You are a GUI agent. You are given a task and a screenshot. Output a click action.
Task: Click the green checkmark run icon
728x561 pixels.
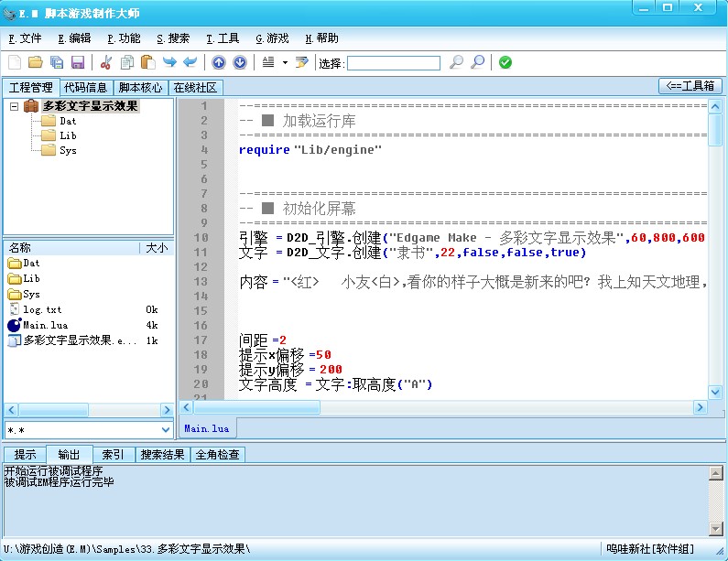(505, 62)
